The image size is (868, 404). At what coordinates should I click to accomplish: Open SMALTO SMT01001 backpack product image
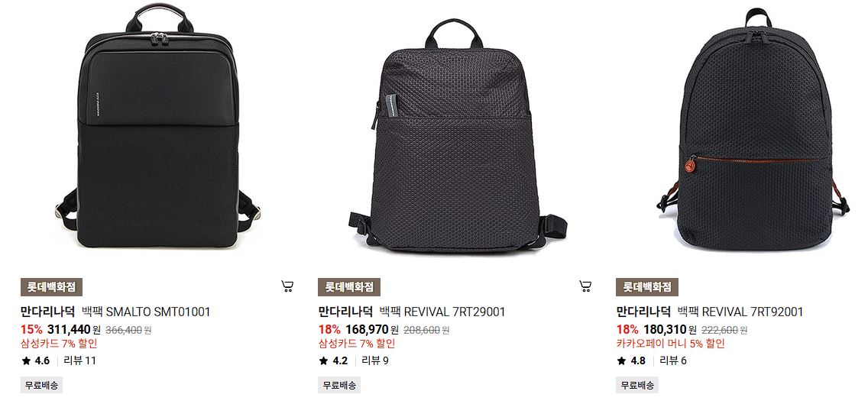point(157,126)
